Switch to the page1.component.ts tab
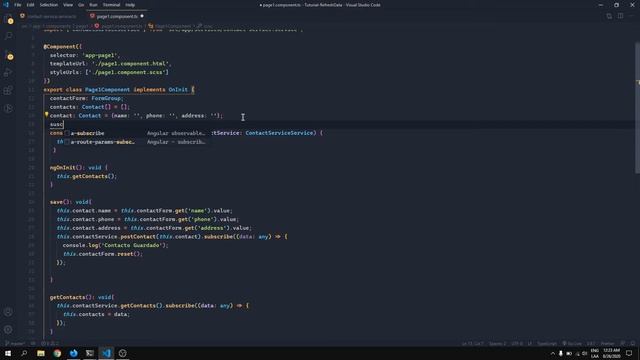This screenshot has width=640, height=360. (117, 16)
